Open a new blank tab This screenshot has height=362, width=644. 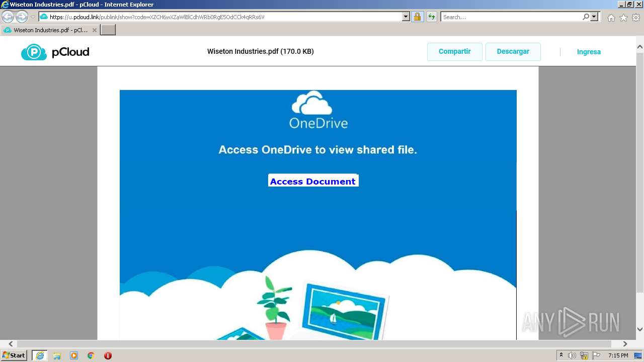(108, 30)
